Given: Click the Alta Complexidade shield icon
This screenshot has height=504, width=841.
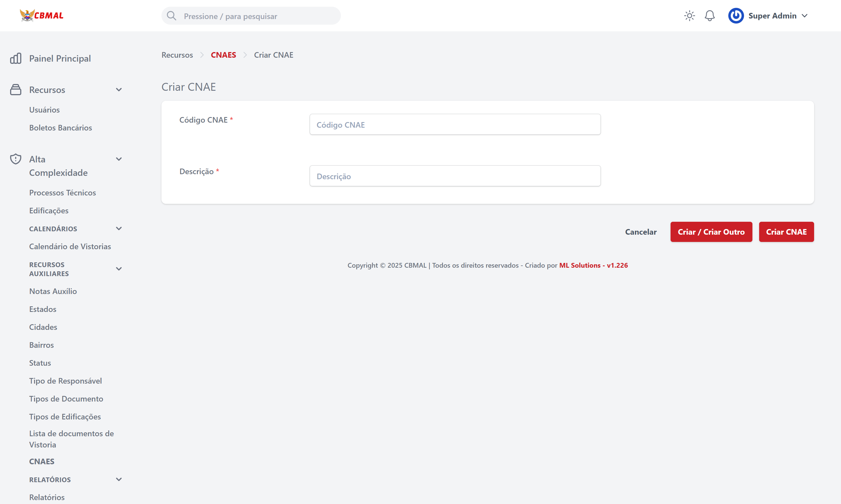Looking at the screenshot, I should pyautogui.click(x=16, y=159).
